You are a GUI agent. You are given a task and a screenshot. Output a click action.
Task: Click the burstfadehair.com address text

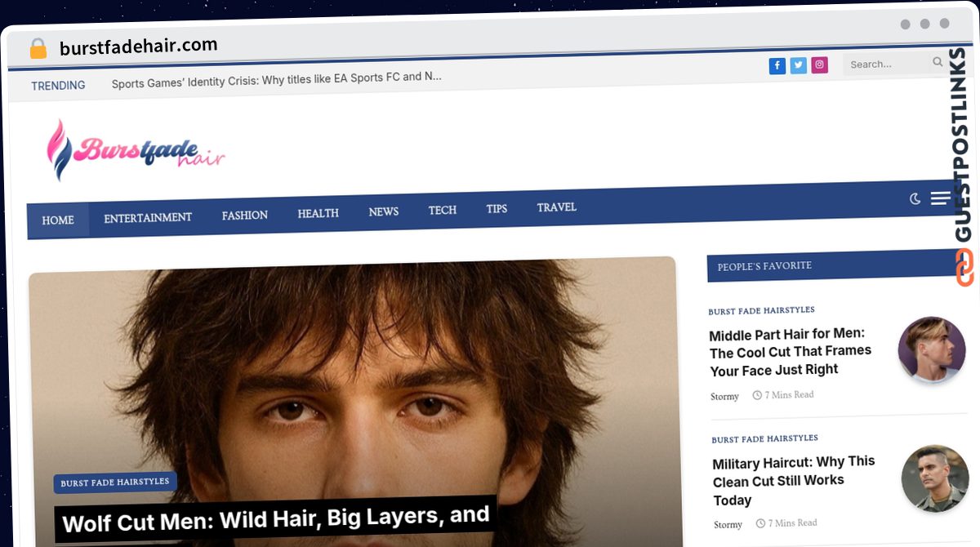139,47
